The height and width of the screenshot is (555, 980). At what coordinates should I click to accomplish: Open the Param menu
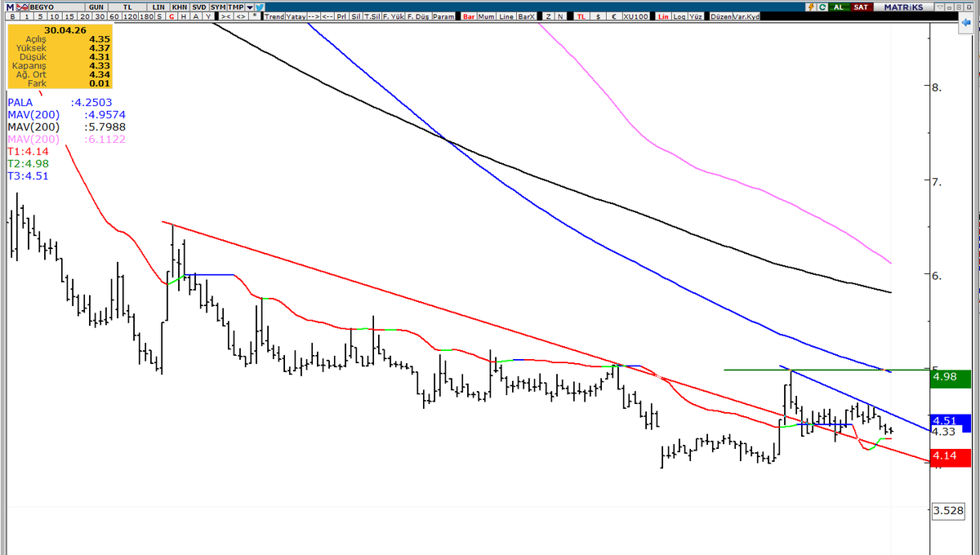point(445,16)
